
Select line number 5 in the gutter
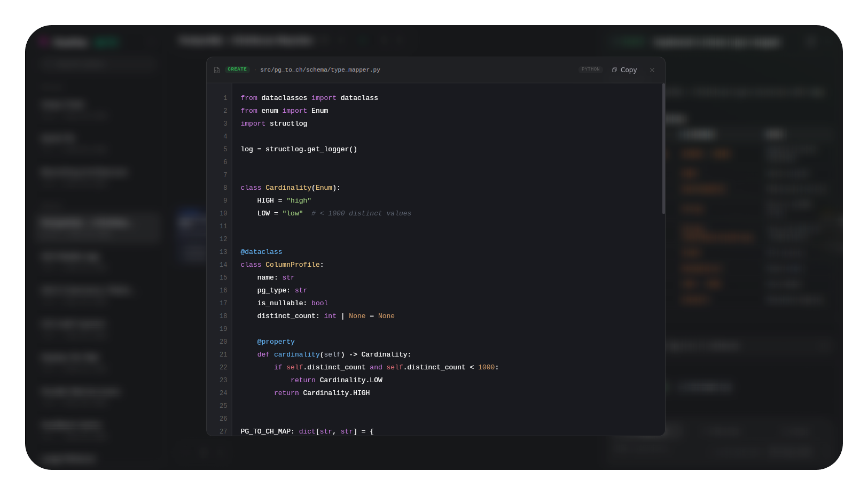coord(225,149)
